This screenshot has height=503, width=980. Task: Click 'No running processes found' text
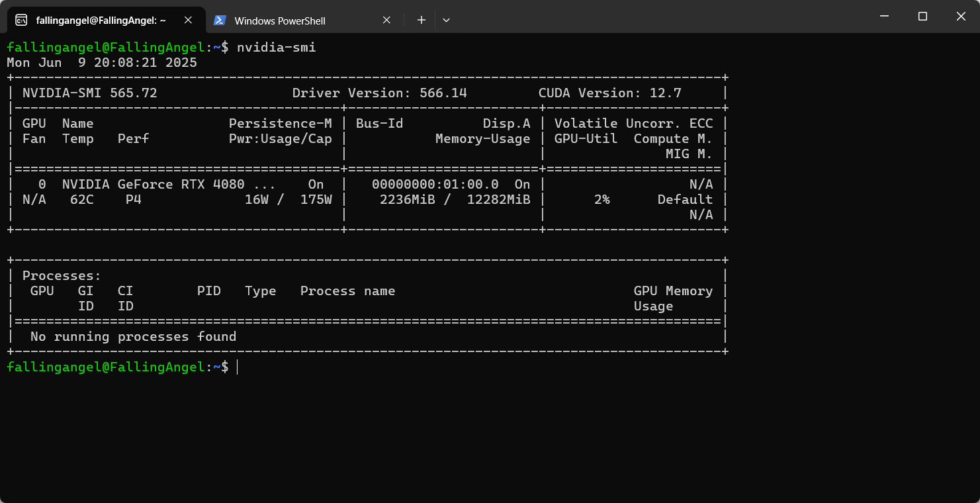tap(134, 337)
